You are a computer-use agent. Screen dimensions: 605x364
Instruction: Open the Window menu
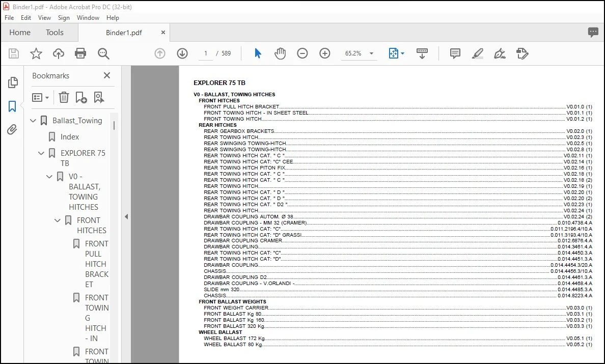pos(88,18)
